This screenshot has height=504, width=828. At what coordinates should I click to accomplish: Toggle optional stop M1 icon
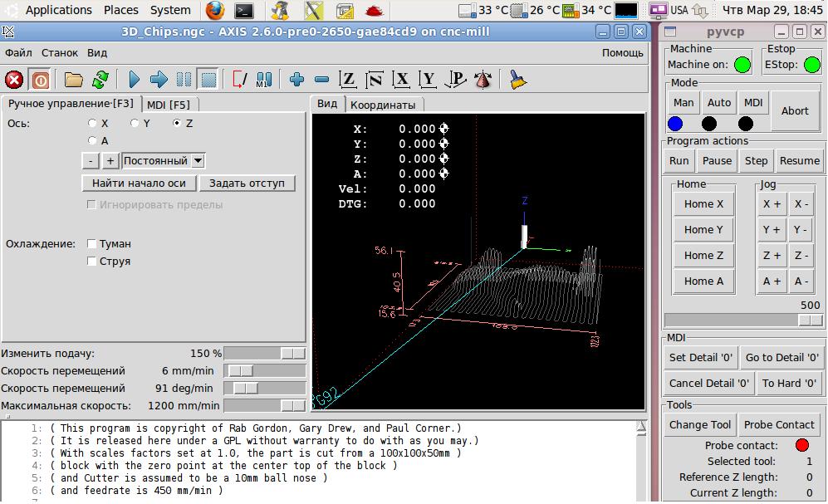[x=264, y=81]
